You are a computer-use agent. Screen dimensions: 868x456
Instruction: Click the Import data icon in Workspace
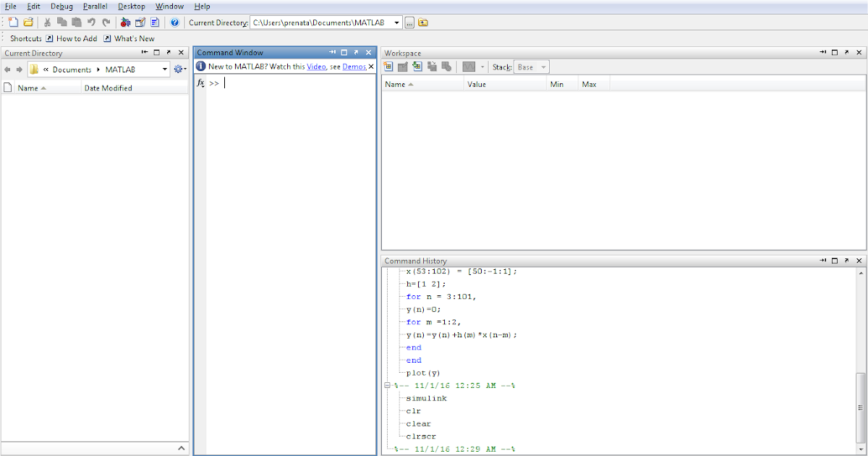pyautogui.click(x=417, y=67)
